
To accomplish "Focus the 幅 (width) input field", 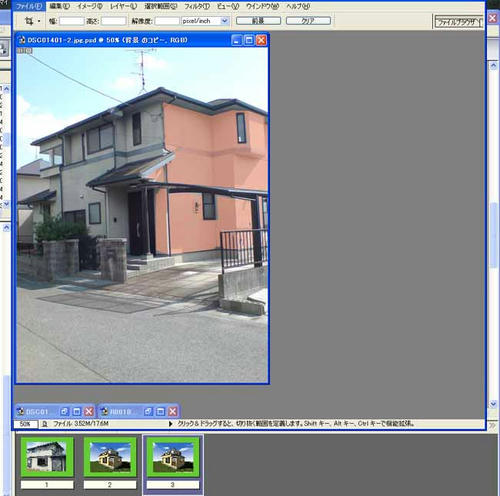I will click(72, 21).
